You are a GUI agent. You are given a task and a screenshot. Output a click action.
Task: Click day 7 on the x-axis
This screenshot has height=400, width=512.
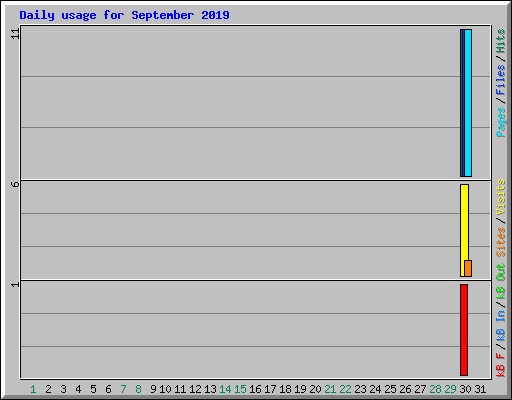(123, 389)
